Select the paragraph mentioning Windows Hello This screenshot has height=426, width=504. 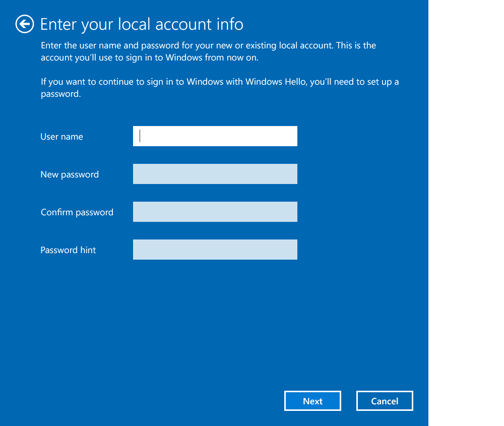[220, 88]
